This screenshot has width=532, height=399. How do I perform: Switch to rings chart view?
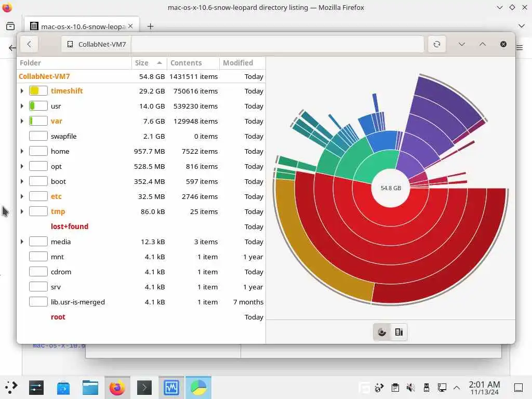pyautogui.click(x=382, y=332)
